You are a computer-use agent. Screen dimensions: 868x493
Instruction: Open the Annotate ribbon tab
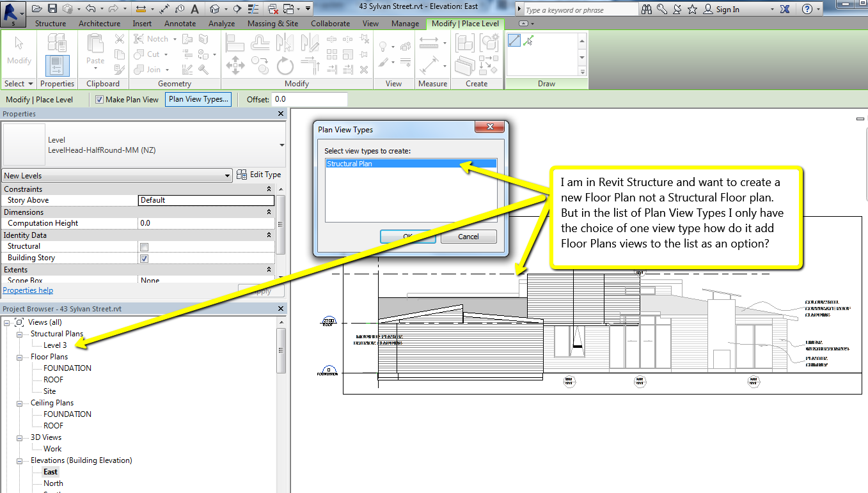(180, 24)
